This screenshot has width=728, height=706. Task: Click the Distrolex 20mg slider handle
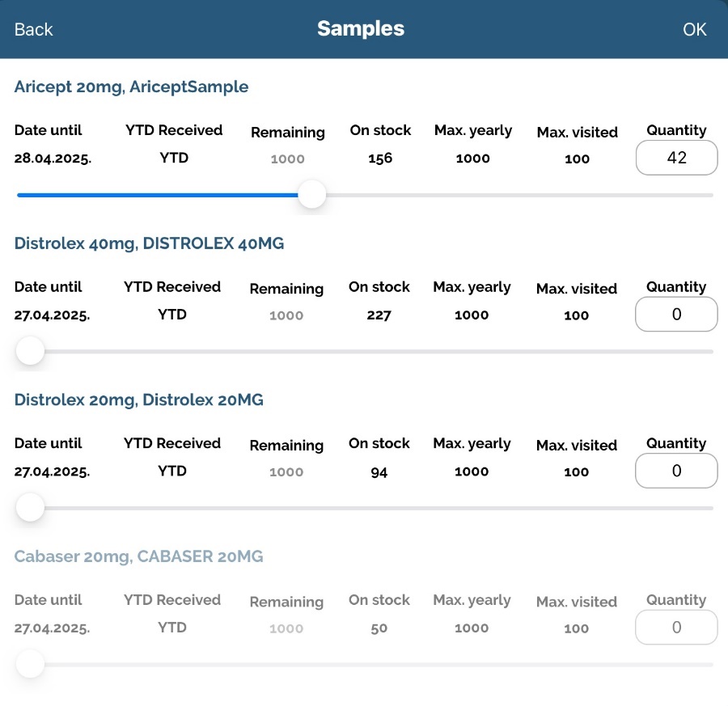(30, 508)
